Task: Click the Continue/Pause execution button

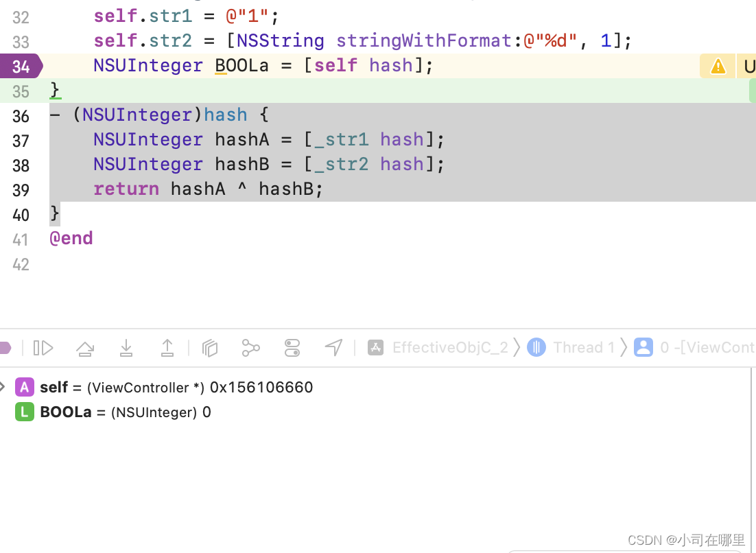Action: pyautogui.click(x=43, y=348)
